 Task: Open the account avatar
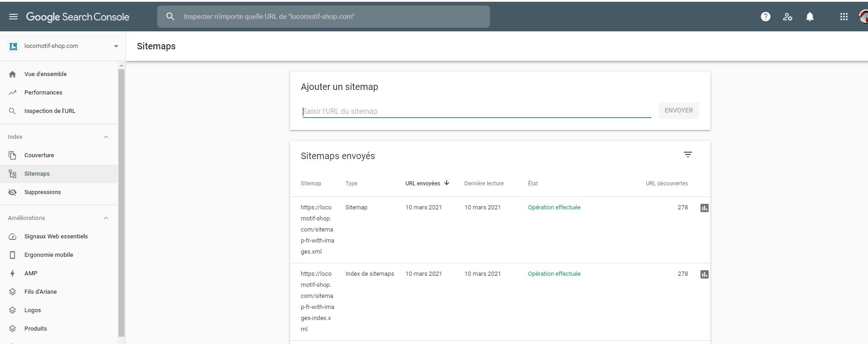click(863, 17)
